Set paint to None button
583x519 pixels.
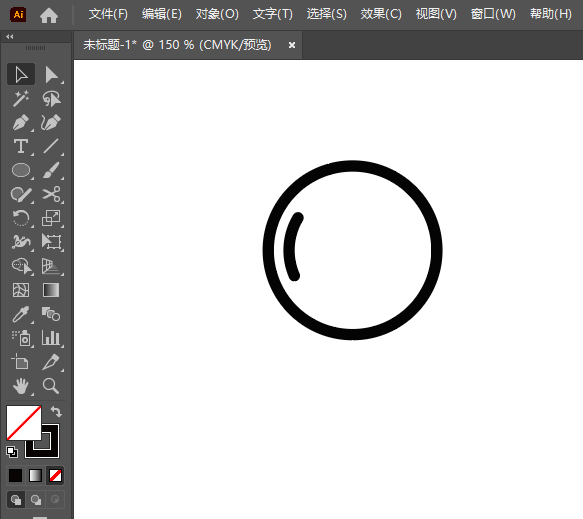click(55, 476)
